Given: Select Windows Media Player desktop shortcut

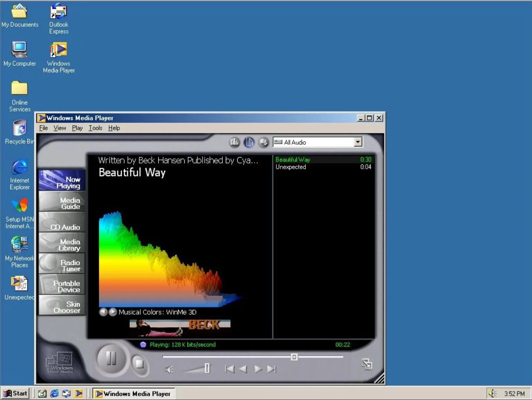Looking at the screenshot, I should point(59,58).
